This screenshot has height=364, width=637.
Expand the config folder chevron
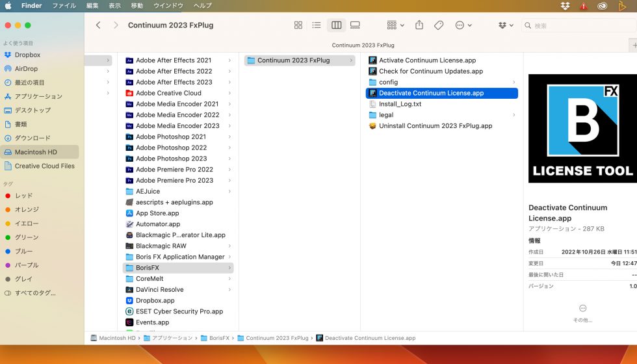click(514, 82)
